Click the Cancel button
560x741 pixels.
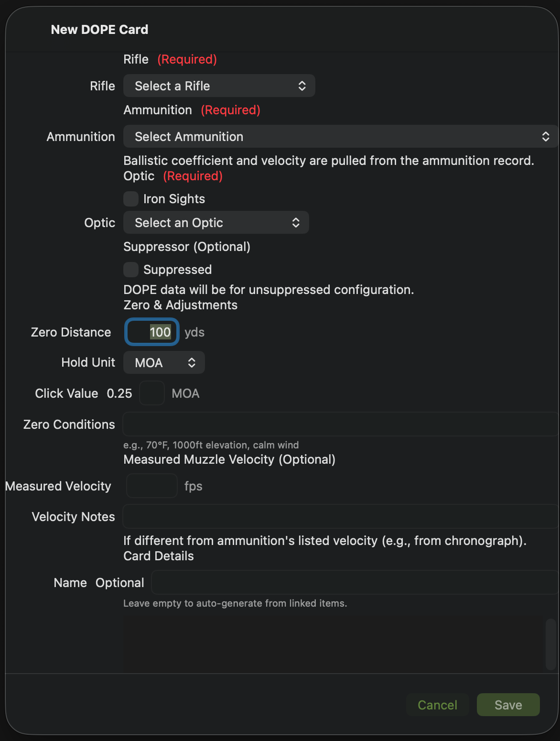pos(437,705)
